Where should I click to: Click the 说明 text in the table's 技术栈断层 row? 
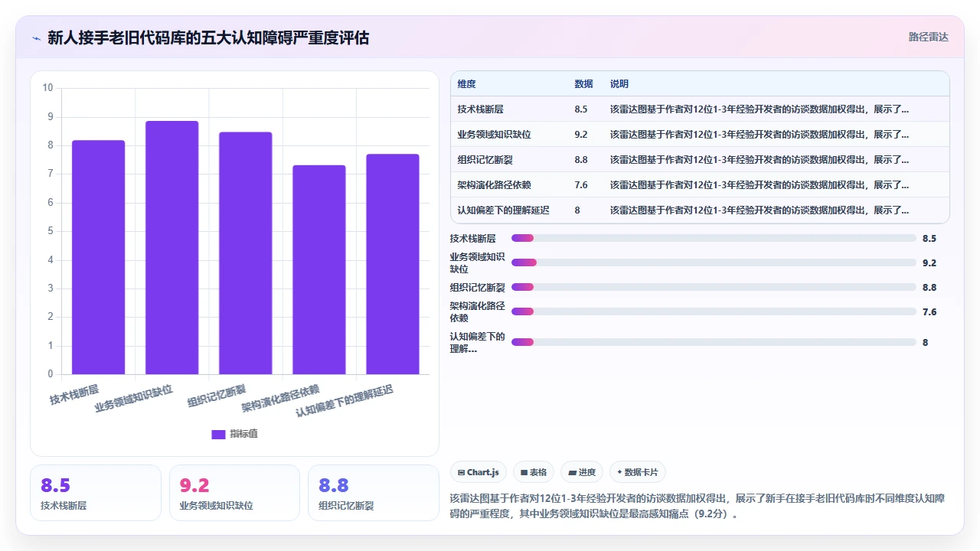[759, 109]
